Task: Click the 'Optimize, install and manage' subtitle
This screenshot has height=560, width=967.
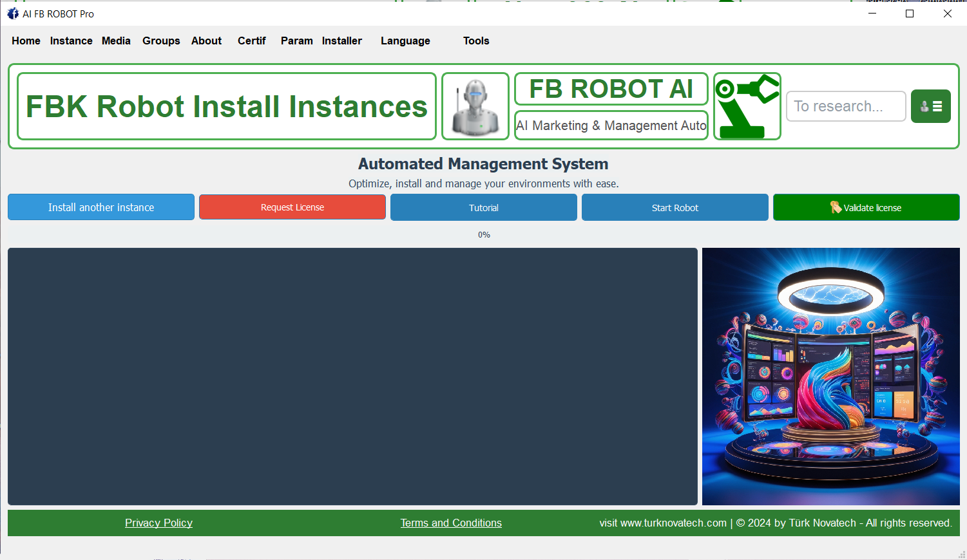Action: (484, 183)
